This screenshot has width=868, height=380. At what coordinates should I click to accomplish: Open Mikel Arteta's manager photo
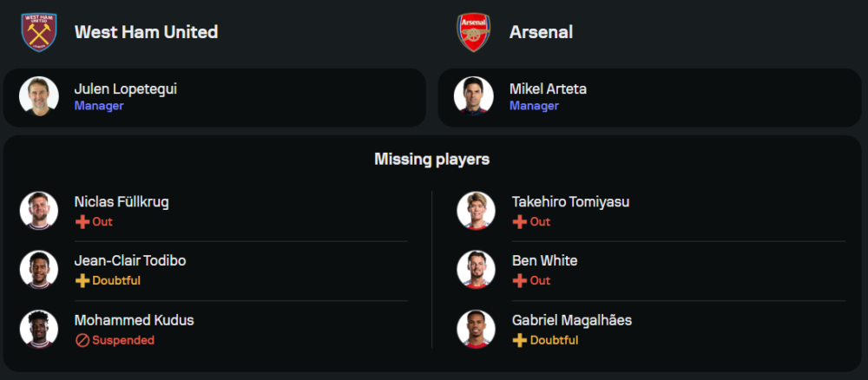pyautogui.click(x=474, y=96)
